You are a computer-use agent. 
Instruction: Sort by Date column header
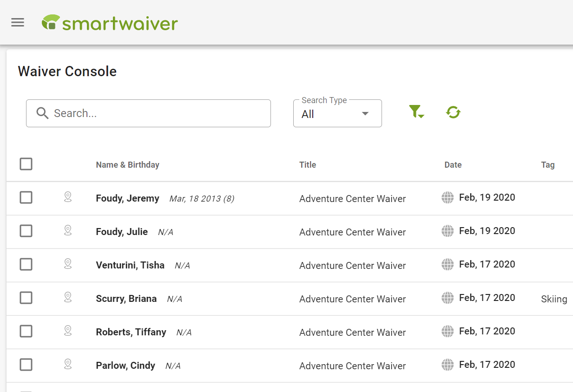453,164
